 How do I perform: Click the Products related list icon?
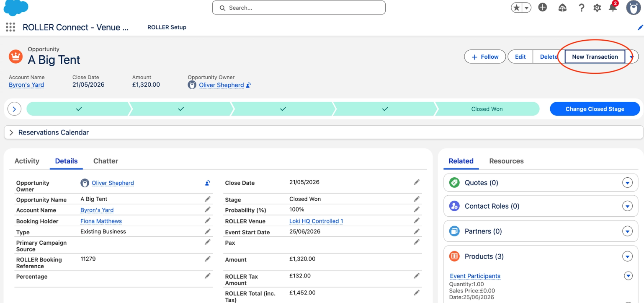[x=454, y=256]
